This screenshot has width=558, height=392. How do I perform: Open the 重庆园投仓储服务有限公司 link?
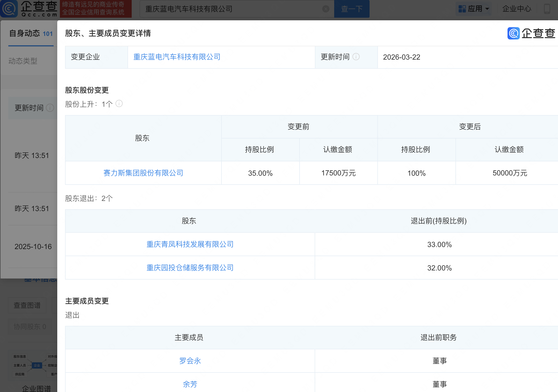point(190,268)
